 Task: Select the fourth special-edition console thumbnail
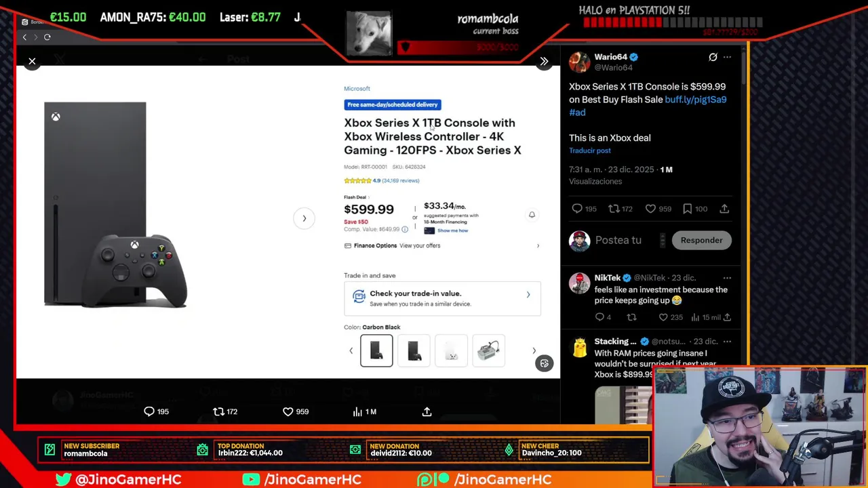pos(488,350)
